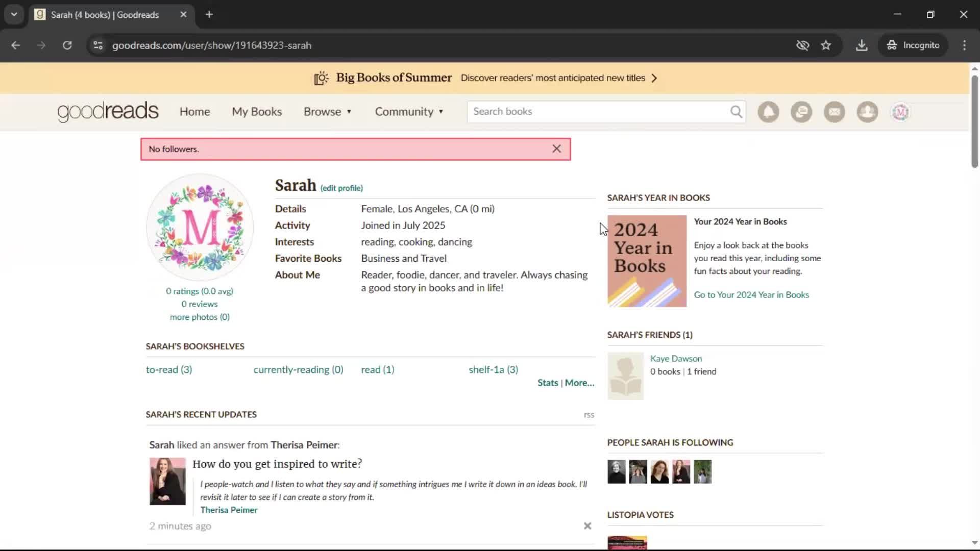Open Go to Your 2024 Year in Books link
980x551 pixels.
click(751, 295)
